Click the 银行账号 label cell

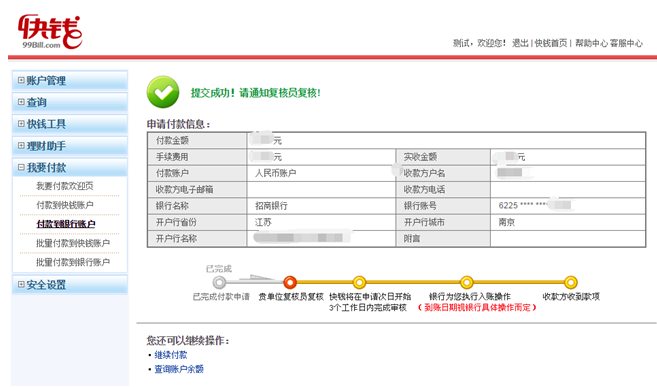point(443,206)
